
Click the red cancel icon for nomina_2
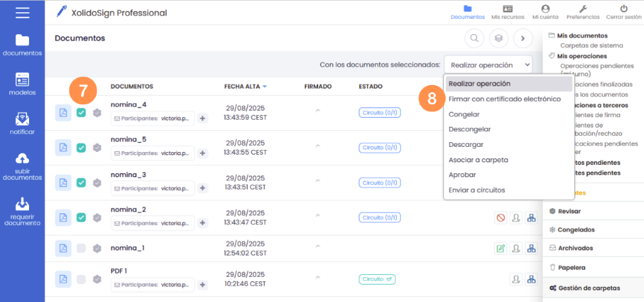(500, 218)
